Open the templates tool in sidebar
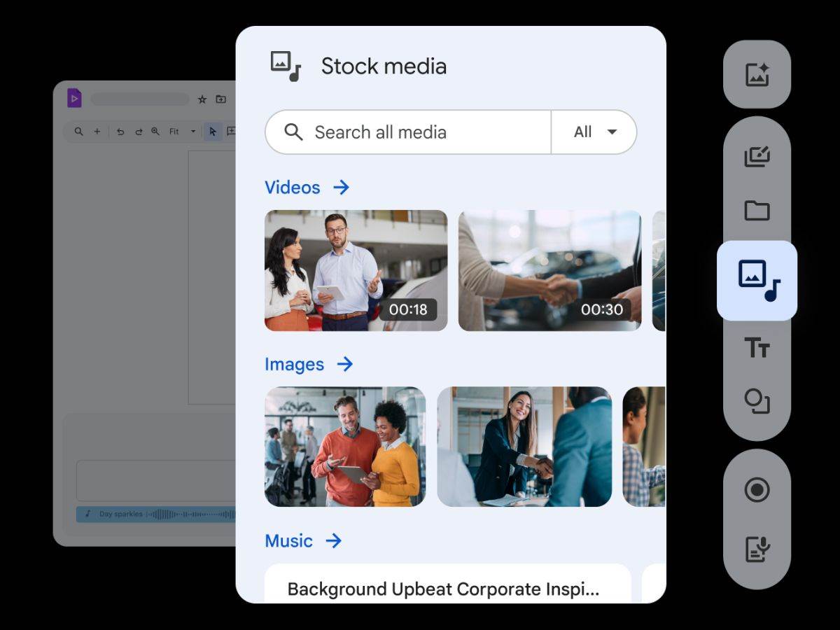 (x=757, y=156)
